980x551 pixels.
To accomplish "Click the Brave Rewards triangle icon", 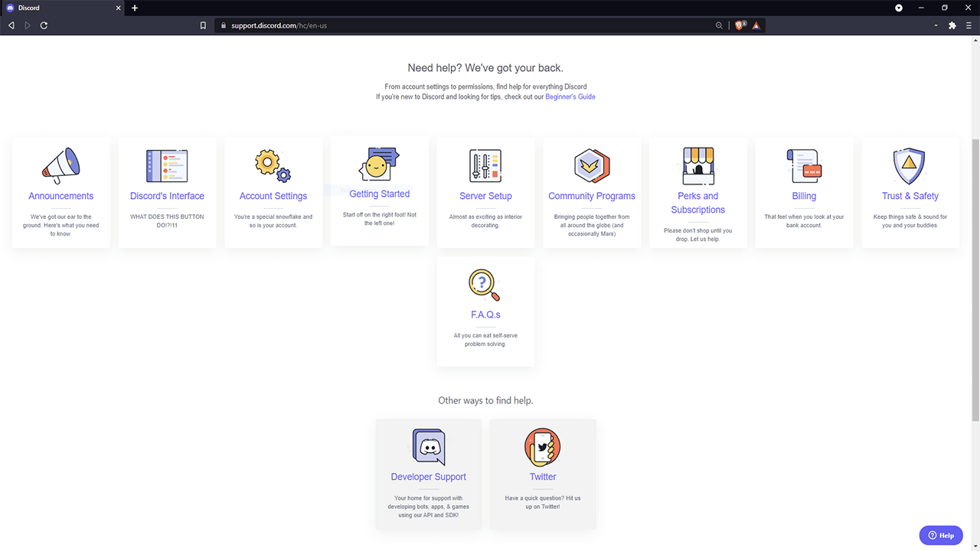I will coord(756,25).
